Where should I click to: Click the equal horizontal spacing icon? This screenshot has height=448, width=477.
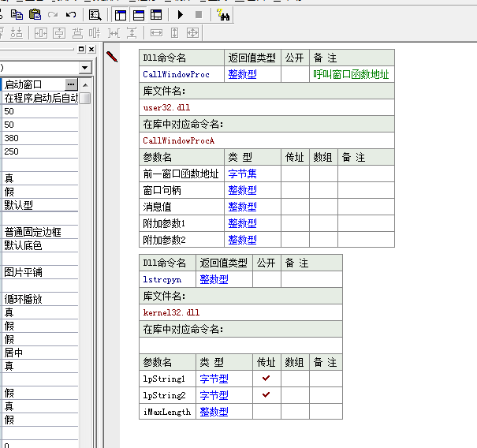click(114, 33)
